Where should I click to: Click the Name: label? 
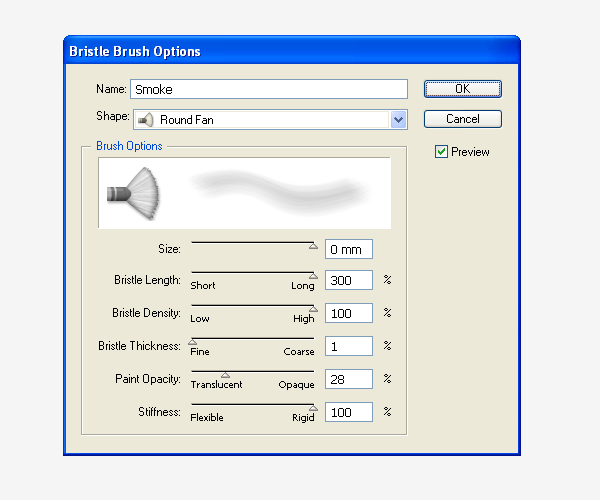111,89
